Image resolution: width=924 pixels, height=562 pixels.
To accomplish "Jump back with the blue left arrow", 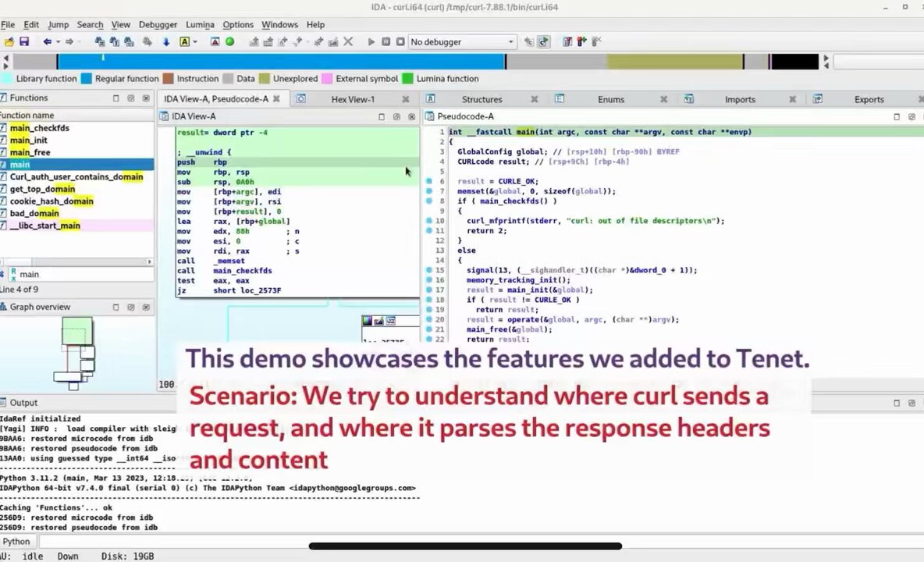I will (47, 42).
